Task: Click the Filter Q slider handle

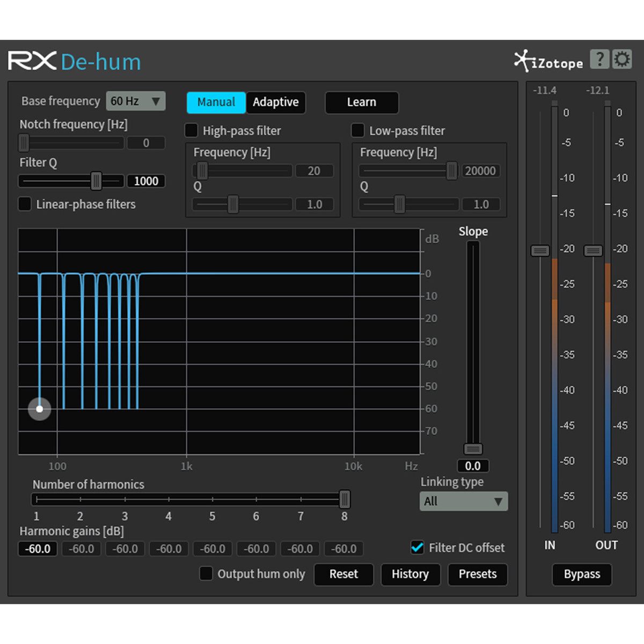Action: point(96,181)
